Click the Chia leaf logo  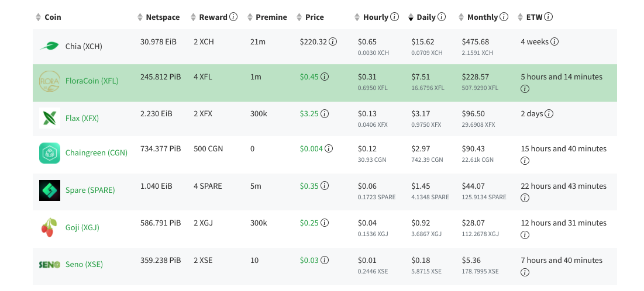tap(49, 46)
